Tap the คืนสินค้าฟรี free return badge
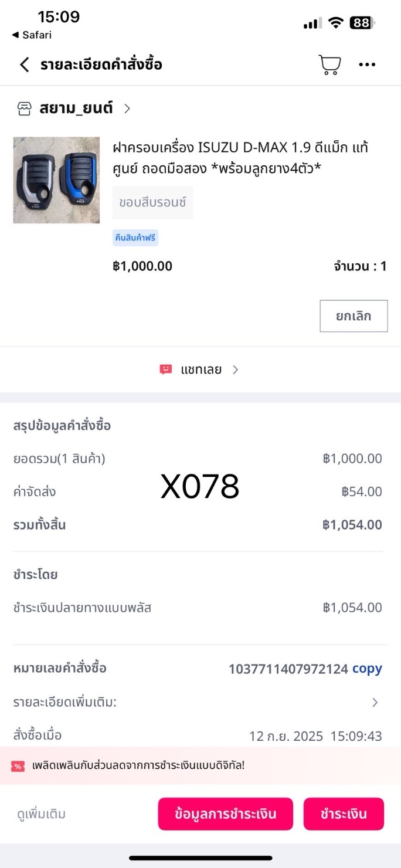This screenshot has height=868, width=401. coord(135,238)
